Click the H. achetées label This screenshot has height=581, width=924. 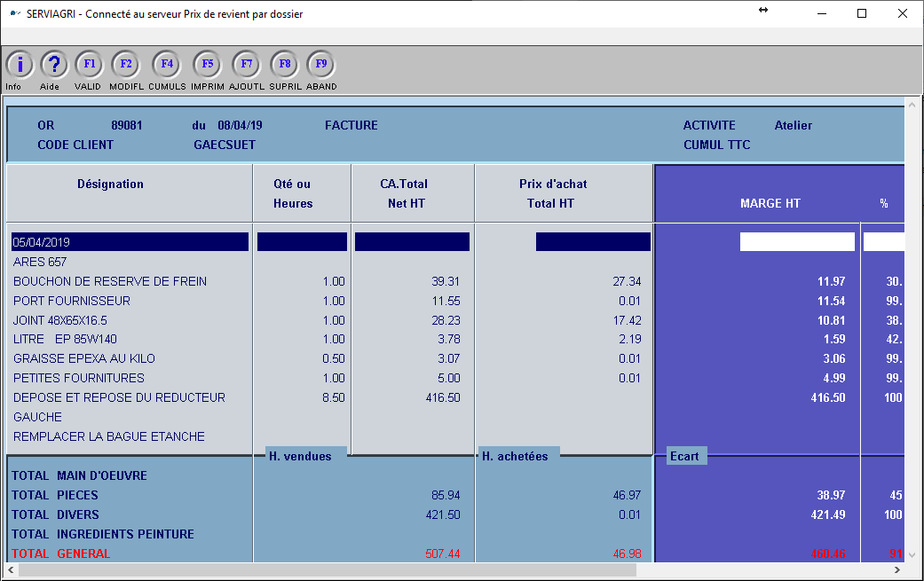[x=515, y=456]
